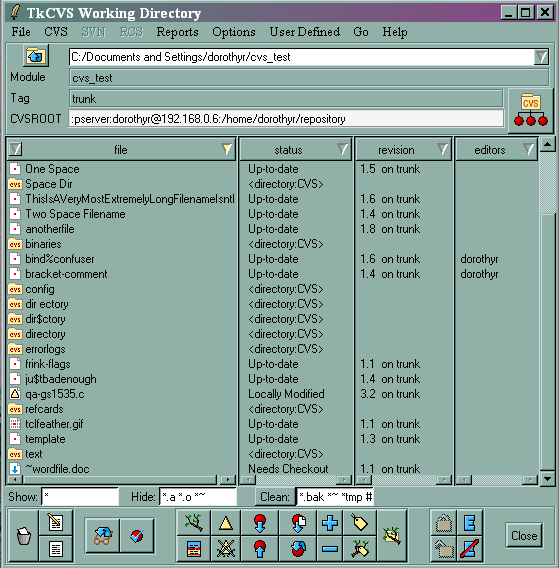Select the file 'One Space'
Viewport: 559px width, 568px height.
(x=52, y=169)
